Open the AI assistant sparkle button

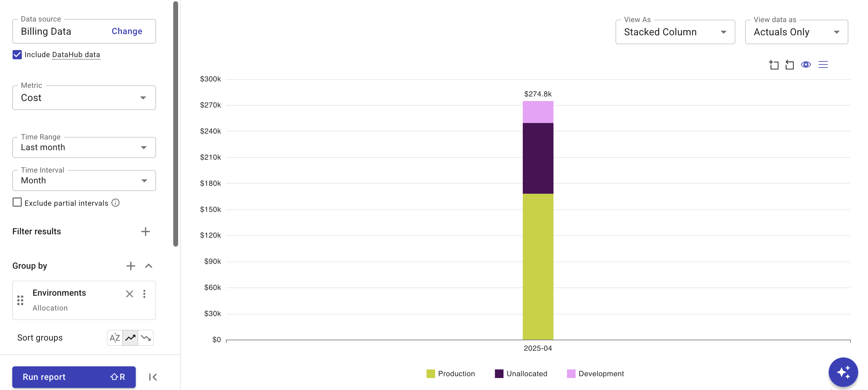click(844, 372)
